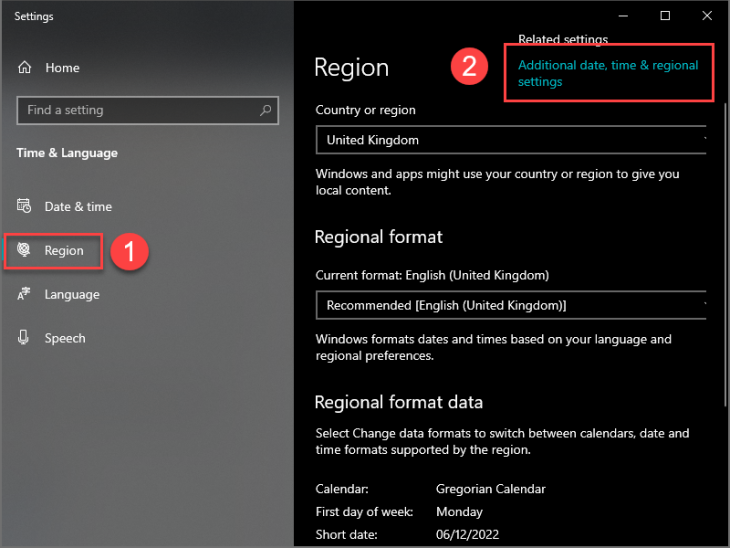The height and width of the screenshot is (548, 730).
Task: Open Additional date, time & regional settings
Action: click(x=608, y=73)
